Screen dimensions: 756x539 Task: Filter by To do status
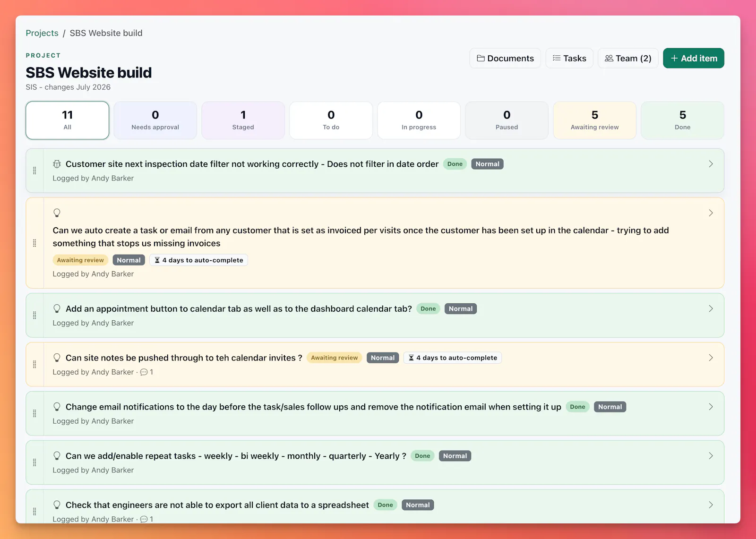pyautogui.click(x=331, y=120)
